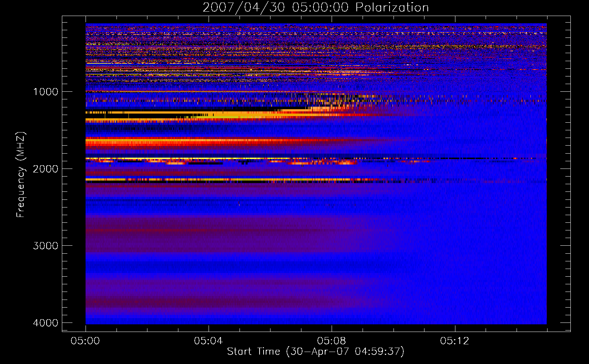Click the plot title '2007/04/30 05:00:00 Polarization'

pos(316,8)
